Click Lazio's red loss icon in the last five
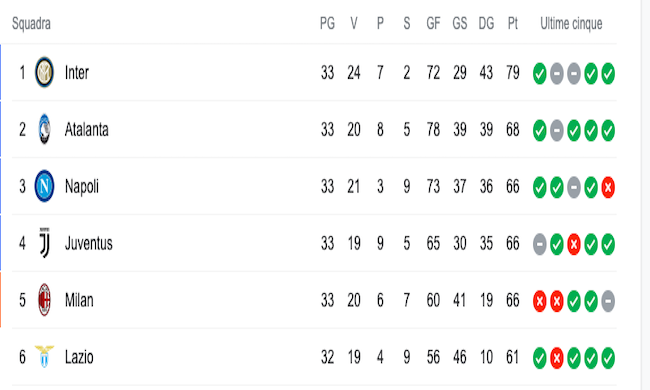 (557, 358)
